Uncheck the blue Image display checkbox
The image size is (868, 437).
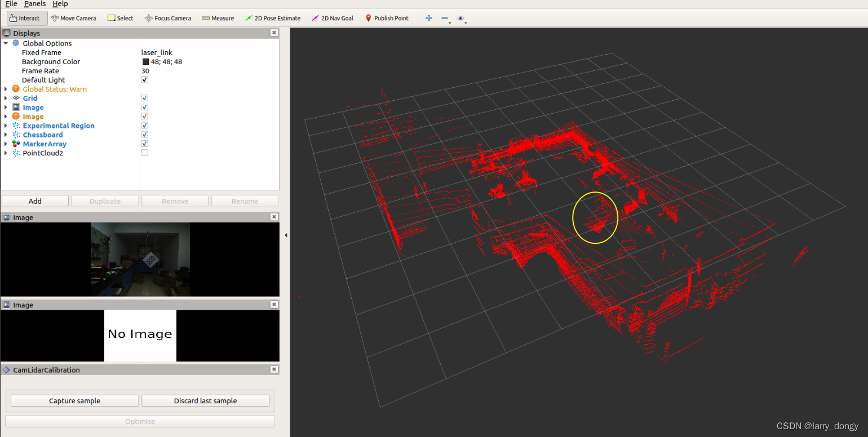coord(145,107)
